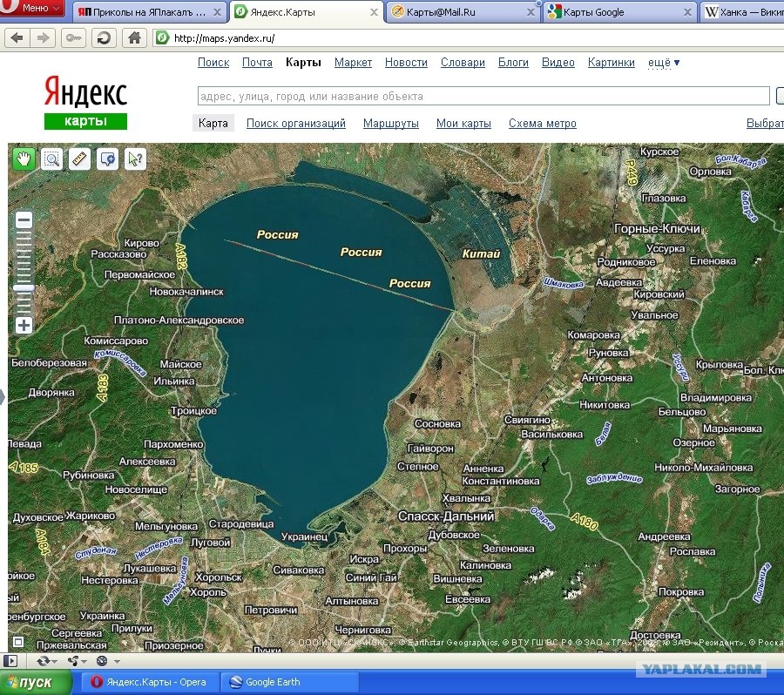This screenshot has height=695, width=784.
Task: Open Opera Link dropdown arrow in status bar
Action: [55, 662]
